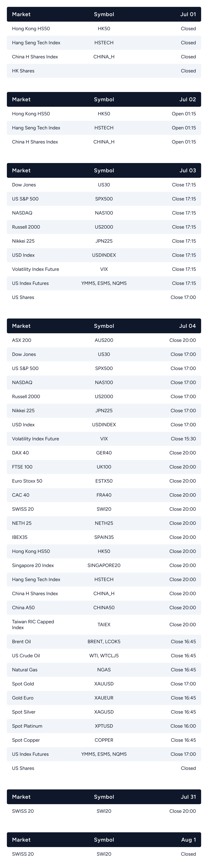Select the SINGAPORE20 symbol
This screenshot has height=868, width=208.
tap(104, 565)
